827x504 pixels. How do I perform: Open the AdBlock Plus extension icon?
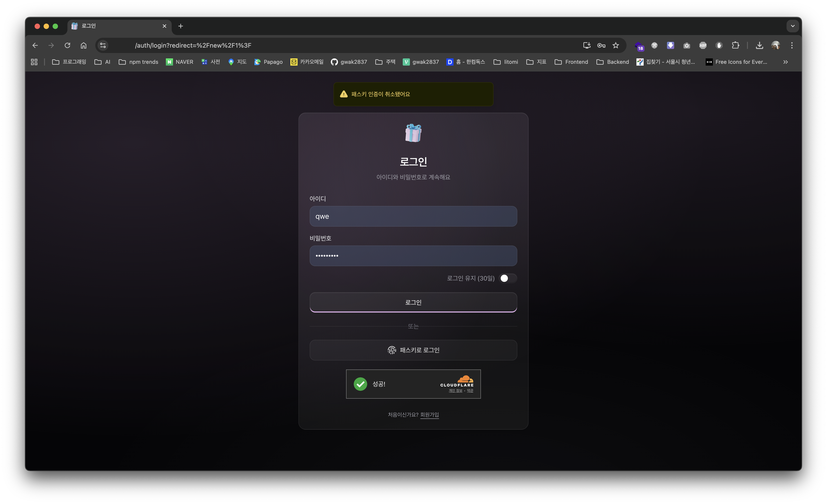703,45
